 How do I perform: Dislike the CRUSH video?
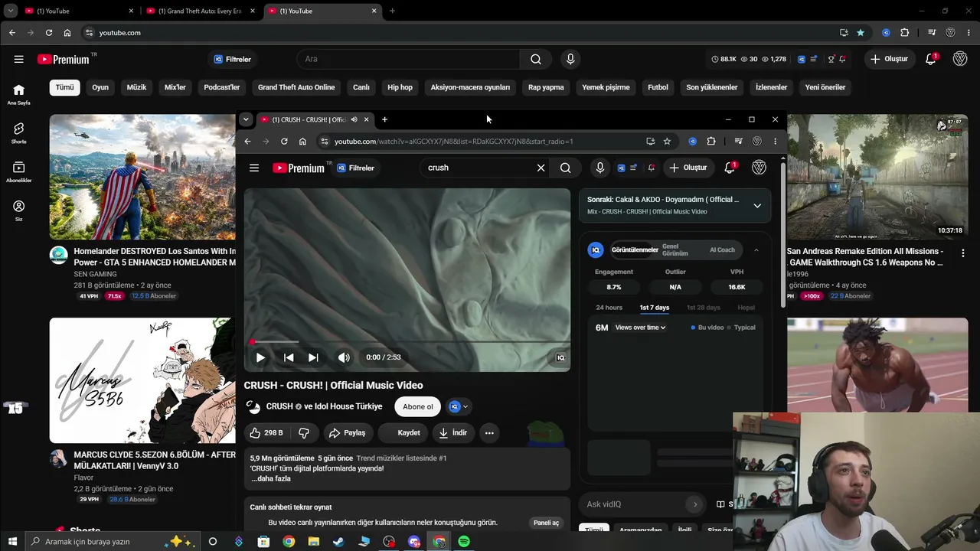pos(304,433)
